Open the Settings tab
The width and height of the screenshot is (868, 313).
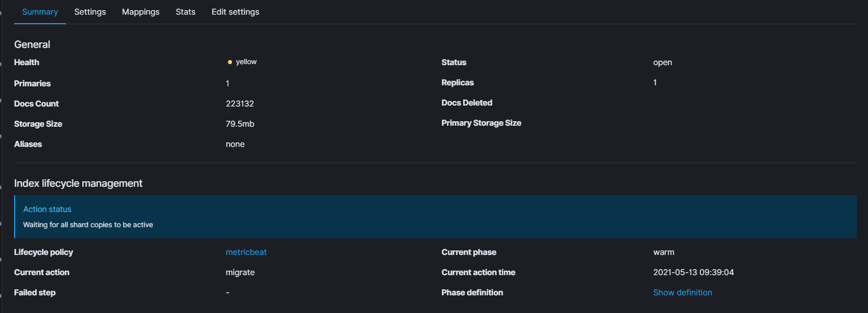tap(90, 12)
